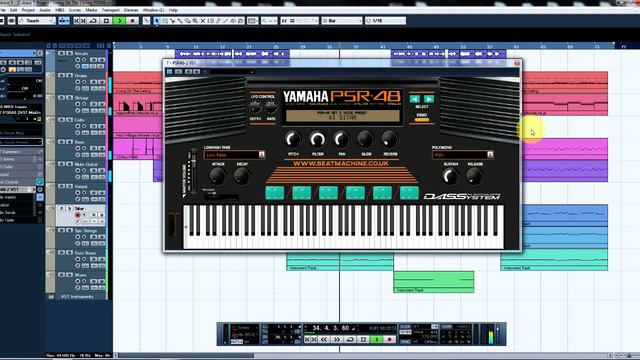Toggle the CLICK metronome button
Viewport: 640px width, 360px height.
tap(405, 327)
